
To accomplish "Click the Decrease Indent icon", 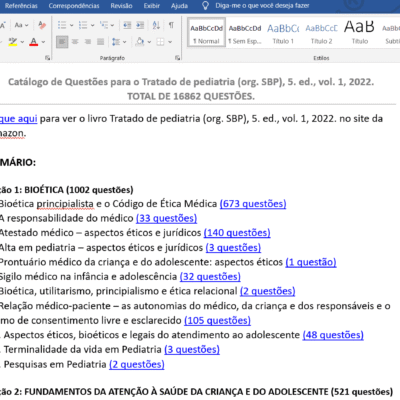I will tap(127, 25).
